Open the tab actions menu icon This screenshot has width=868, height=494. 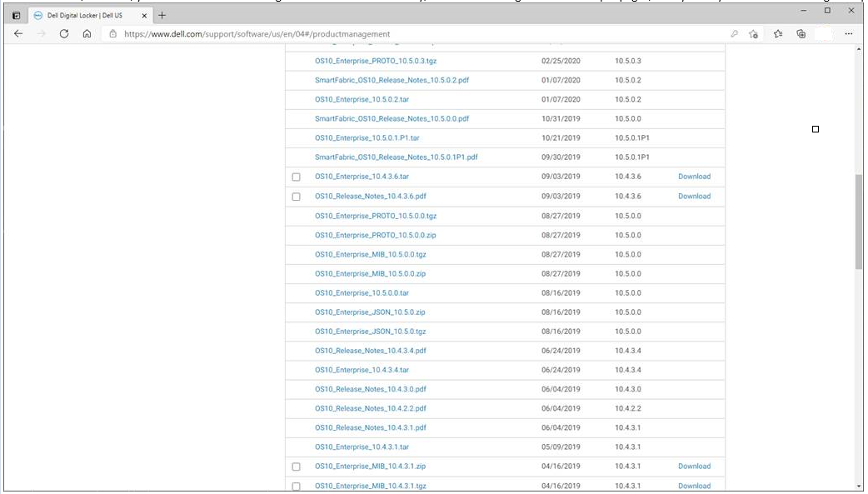tap(16, 16)
